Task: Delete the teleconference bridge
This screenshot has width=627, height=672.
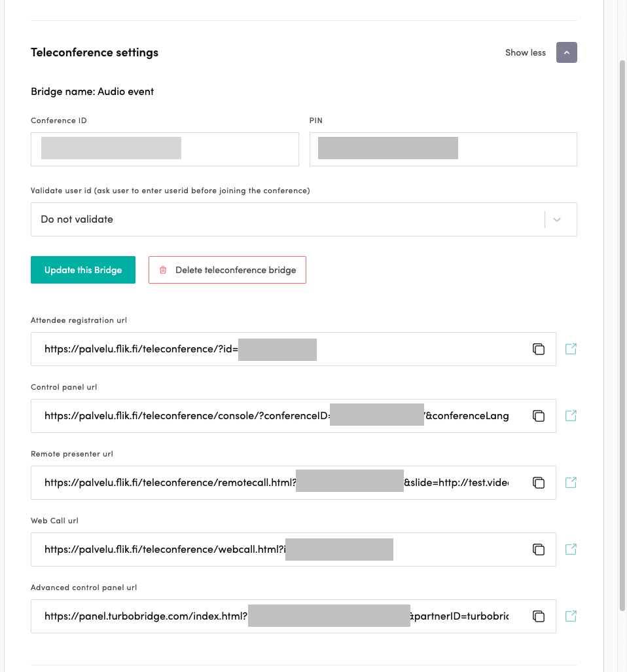Action: (x=227, y=270)
